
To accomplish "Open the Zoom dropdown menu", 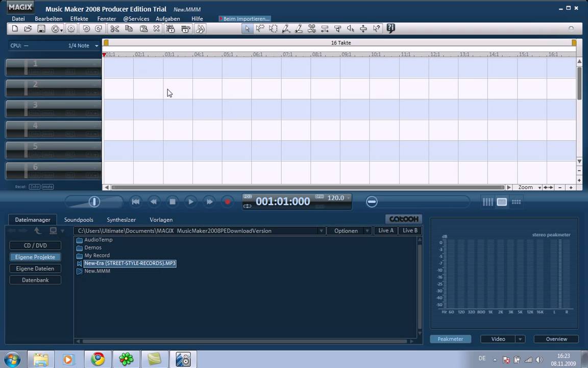I will tap(540, 188).
